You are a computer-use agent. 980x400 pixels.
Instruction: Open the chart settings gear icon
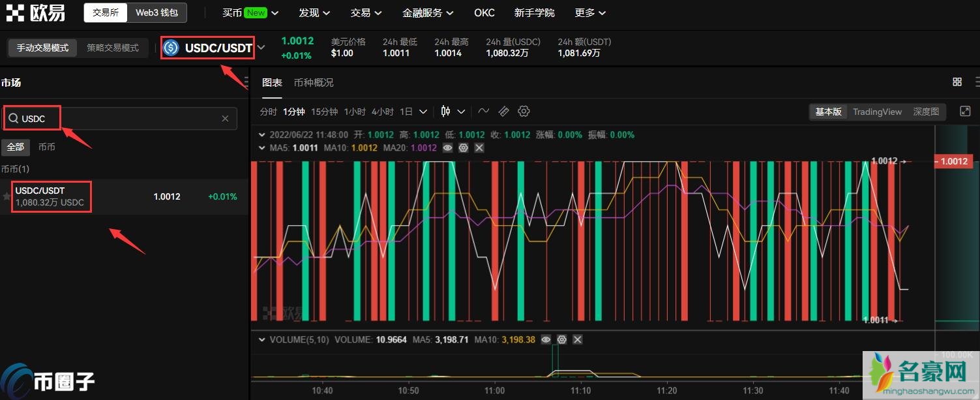(x=524, y=112)
